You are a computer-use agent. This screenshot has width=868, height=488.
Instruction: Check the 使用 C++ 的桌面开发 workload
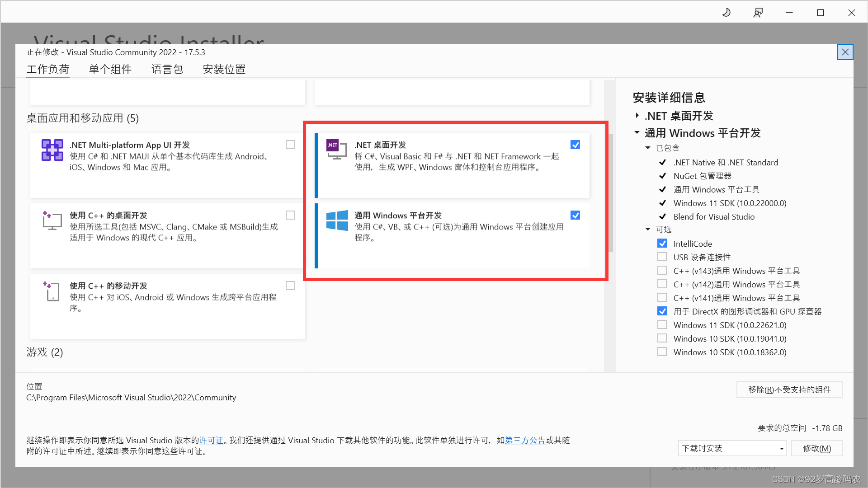(290, 215)
